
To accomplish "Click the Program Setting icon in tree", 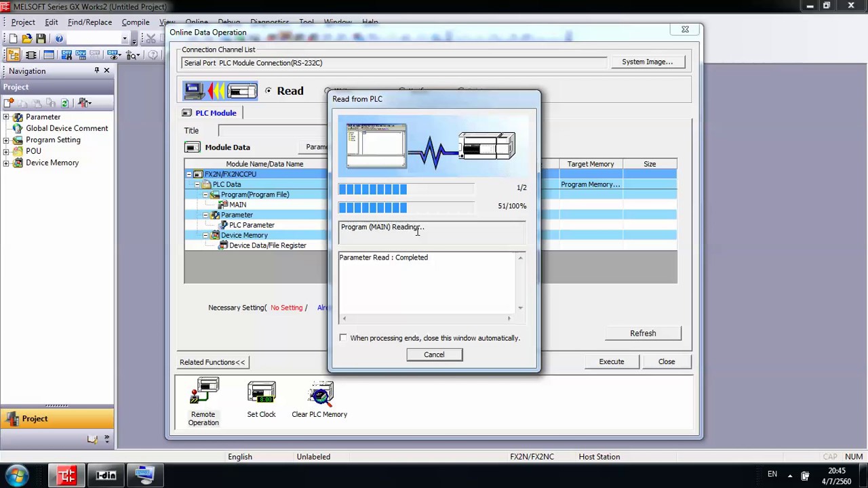I will (18, 140).
